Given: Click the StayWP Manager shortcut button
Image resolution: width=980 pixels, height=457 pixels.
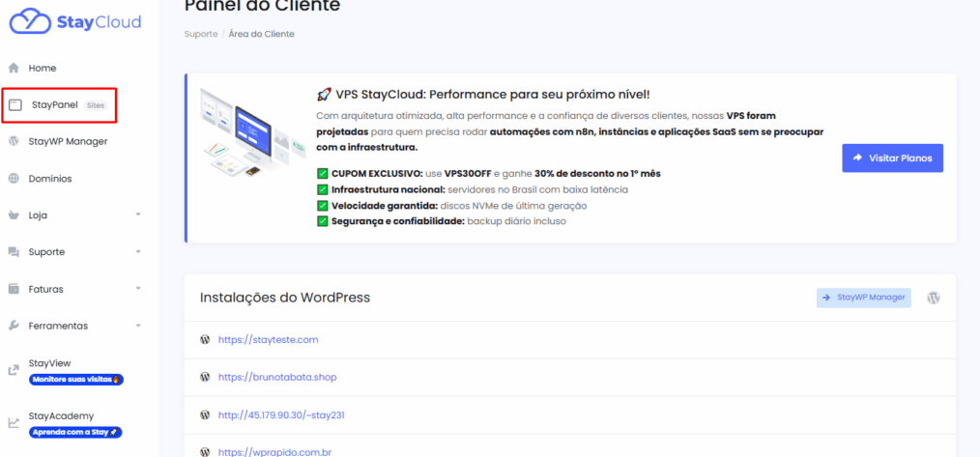Looking at the screenshot, I should click(863, 298).
